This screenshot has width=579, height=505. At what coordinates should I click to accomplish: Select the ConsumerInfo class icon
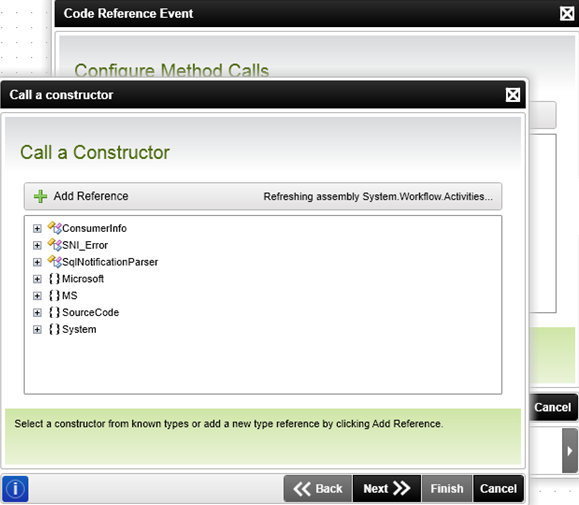click(x=54, y=228)
